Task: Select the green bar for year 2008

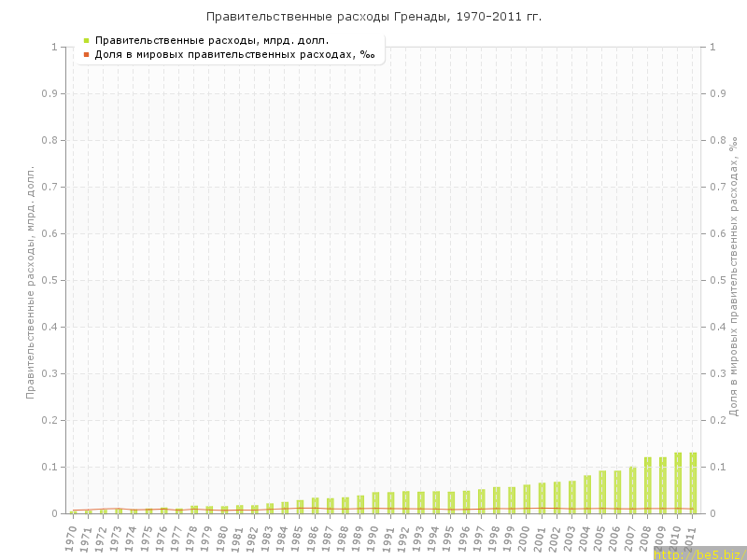Action: coord(648,485)
